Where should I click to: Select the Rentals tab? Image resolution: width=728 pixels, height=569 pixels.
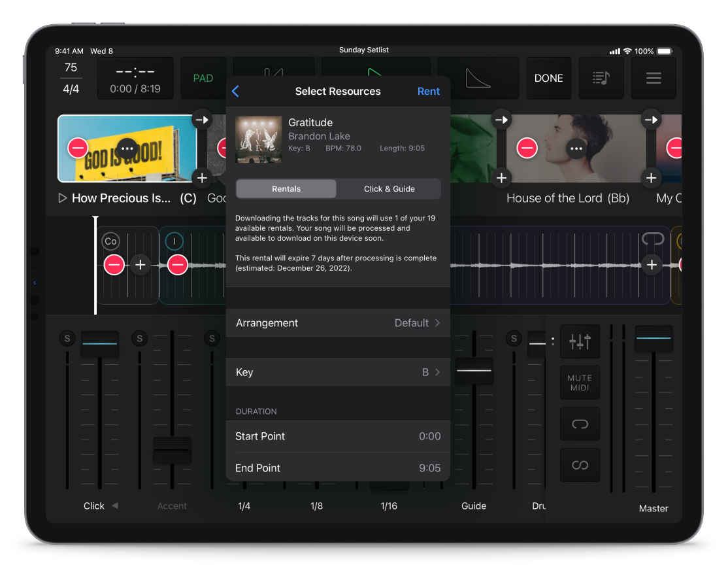(x=286, y=188)
